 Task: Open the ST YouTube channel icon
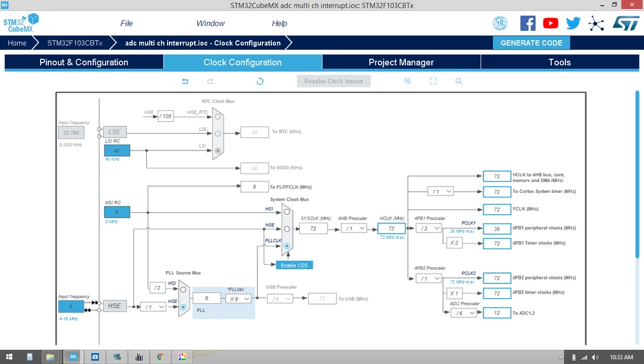551,23
